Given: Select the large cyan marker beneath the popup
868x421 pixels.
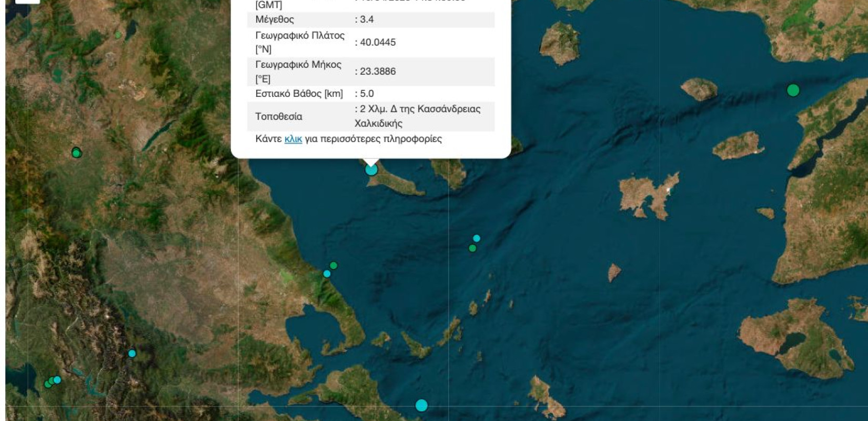Looking at the screenshot, I should point(371,169).
